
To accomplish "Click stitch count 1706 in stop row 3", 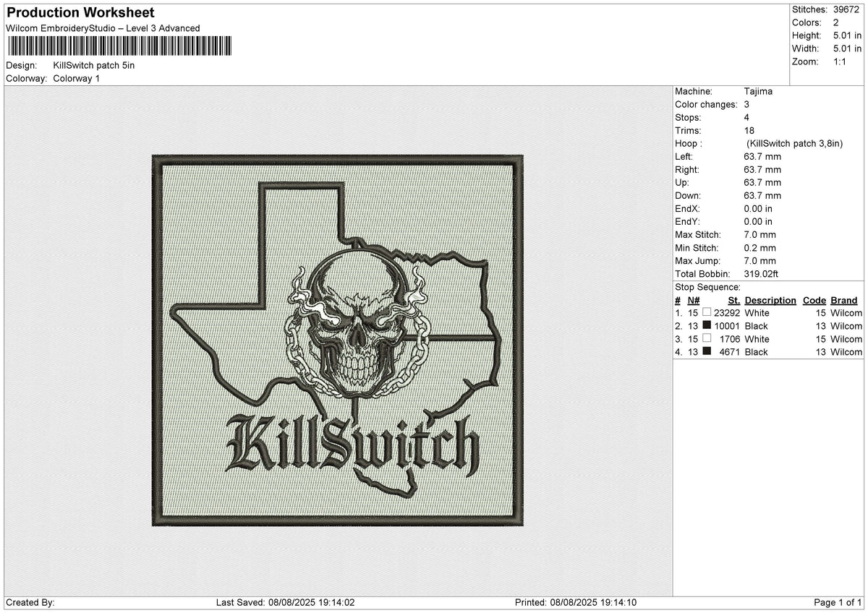I will [729, 339].
